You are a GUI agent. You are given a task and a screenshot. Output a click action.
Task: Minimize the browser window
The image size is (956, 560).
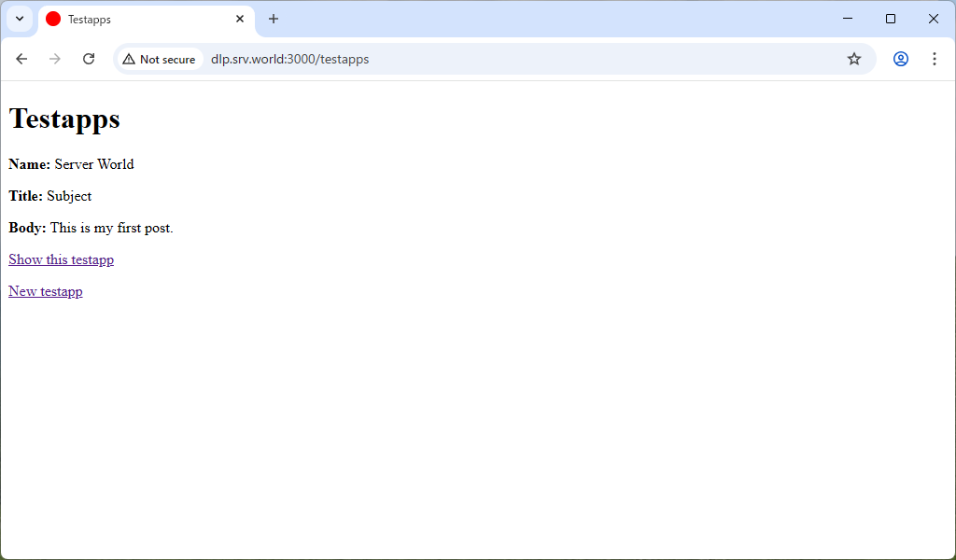click(848, 19)
